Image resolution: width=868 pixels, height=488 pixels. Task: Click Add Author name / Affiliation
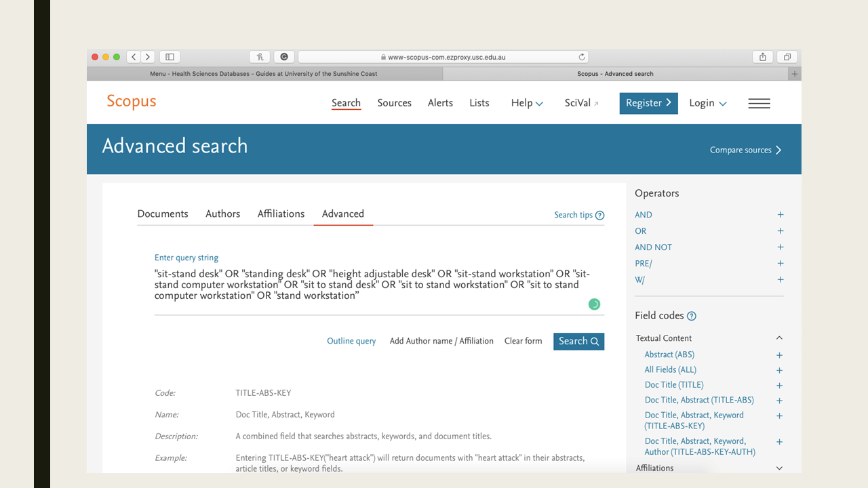click(x=441, y=341)
